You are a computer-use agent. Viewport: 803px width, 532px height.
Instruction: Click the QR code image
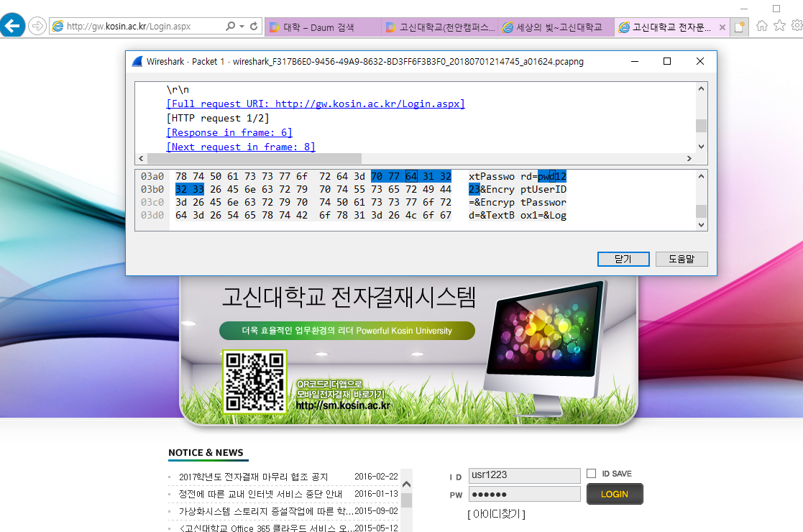(x=254, y=382)
